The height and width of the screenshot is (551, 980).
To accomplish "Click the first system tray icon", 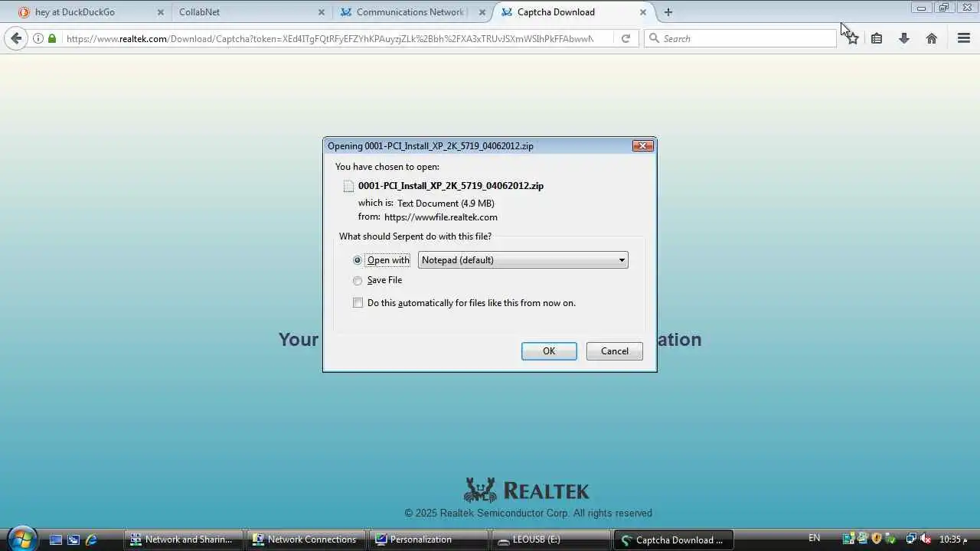I will pos(848,539).
